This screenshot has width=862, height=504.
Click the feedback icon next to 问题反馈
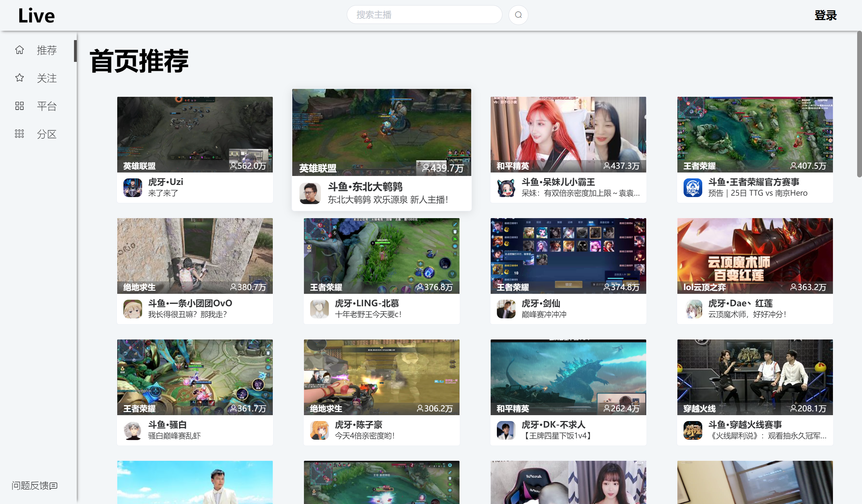(54, 486)
